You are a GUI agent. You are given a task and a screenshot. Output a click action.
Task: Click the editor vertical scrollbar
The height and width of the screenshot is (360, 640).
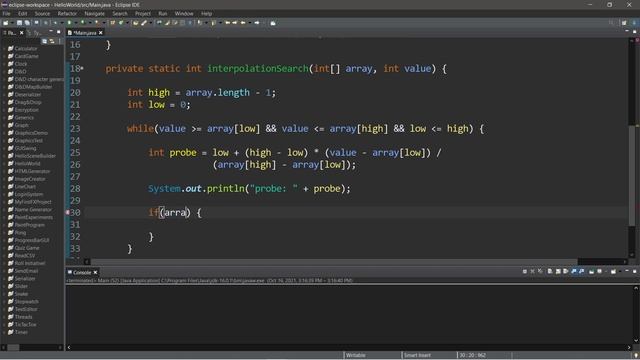632,176
